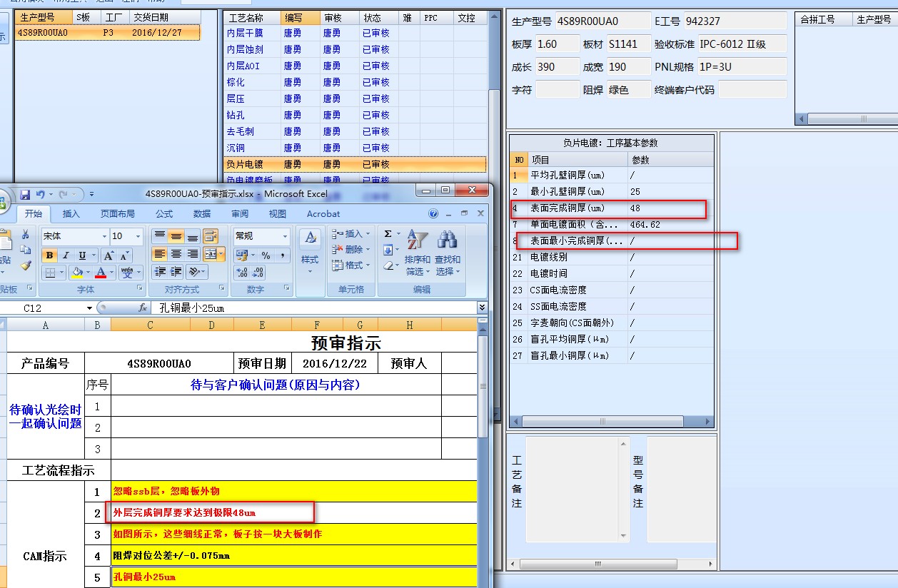Click 删除 cells button

tap(352, 250)
